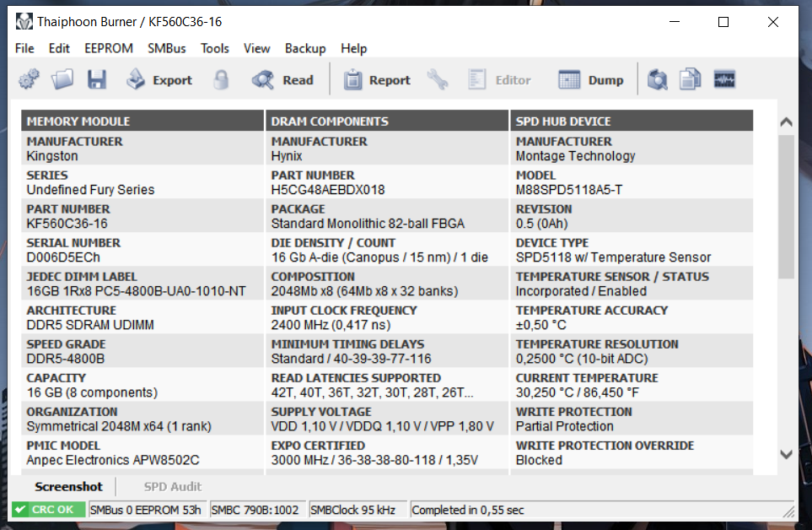Click the 'DDR5-4800B' speed grade value
This screenshot has height=530, width=812.
coord(65,359)
